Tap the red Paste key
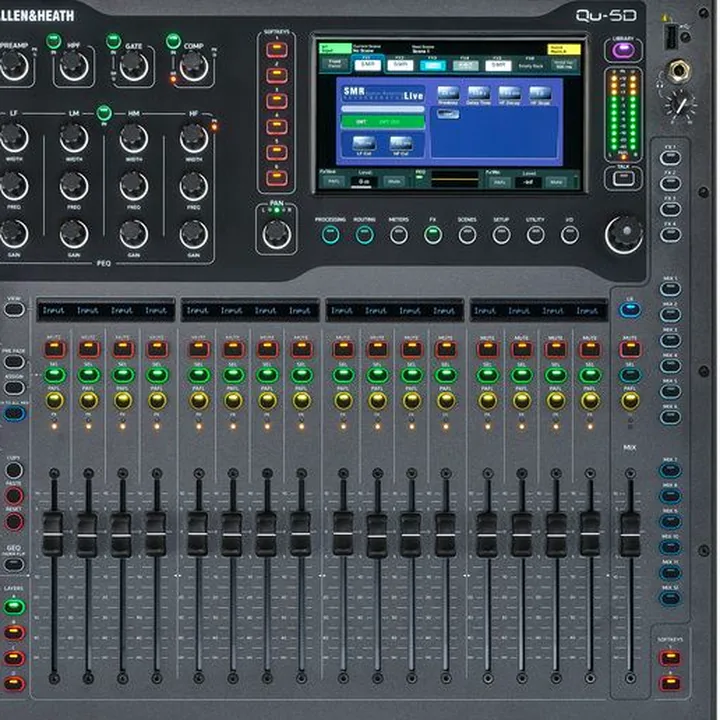The width and height of the screenshot is (720, 720). coord(14,496)
